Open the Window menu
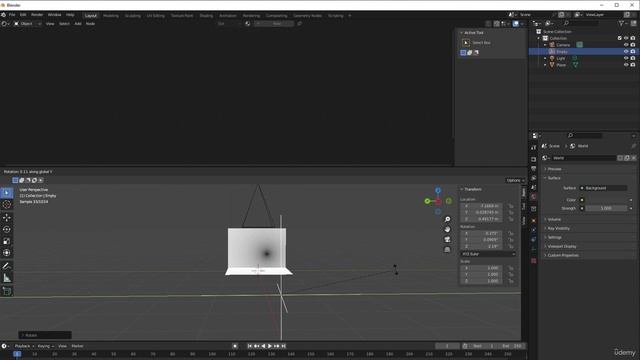Image resolution: width=640 pixels, height=360 pixels. (54, 15)
